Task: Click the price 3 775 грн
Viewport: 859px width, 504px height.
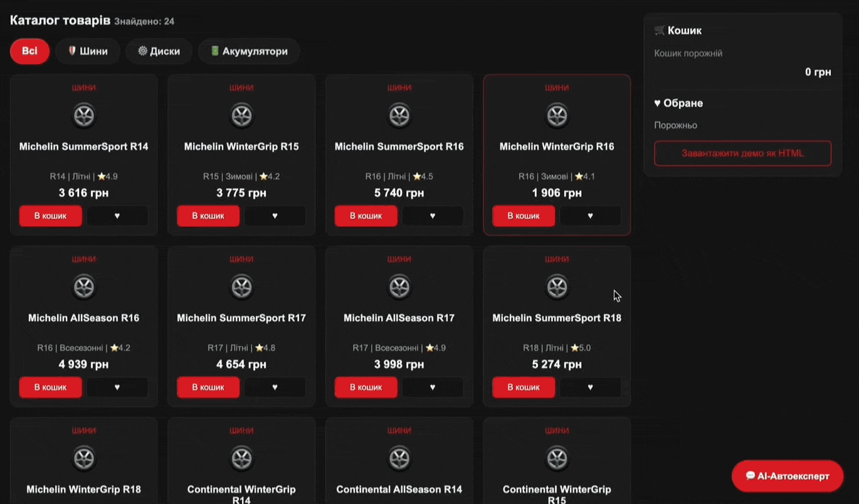Action: point(241,193)
